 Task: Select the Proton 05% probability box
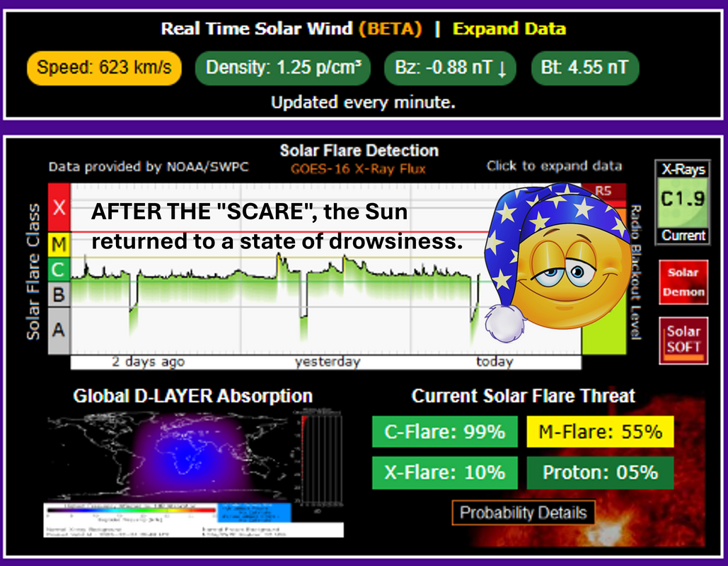click(x=600, y=472)
